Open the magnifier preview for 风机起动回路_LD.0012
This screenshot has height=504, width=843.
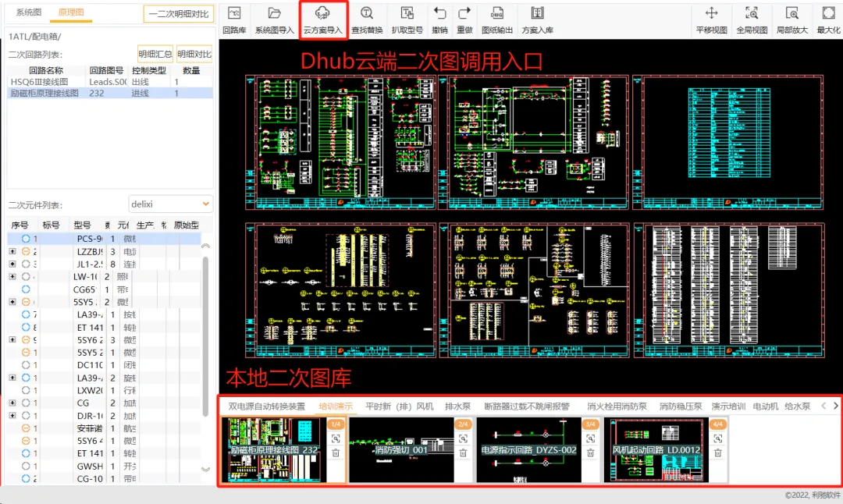tap(718, 439)
